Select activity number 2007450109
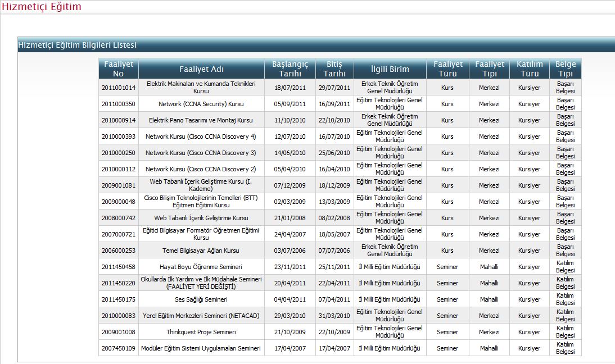The width and height of the screenshot is (615, 364). coord(119,348)
